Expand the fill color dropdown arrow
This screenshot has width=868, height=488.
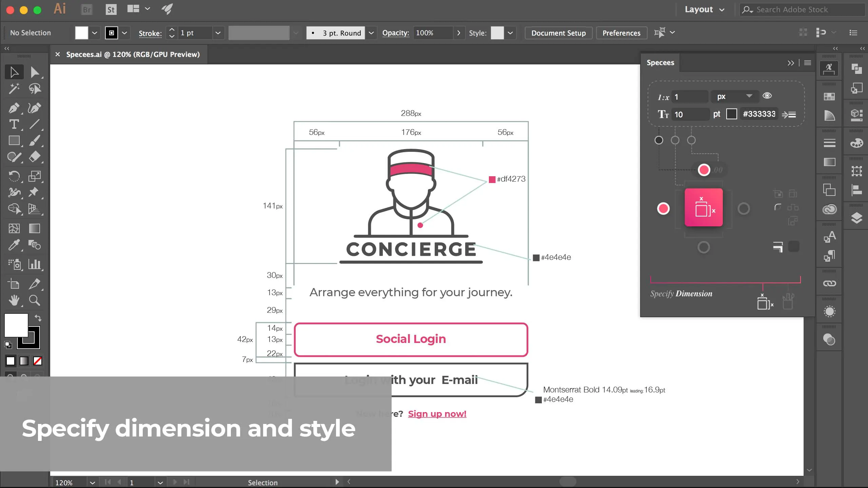(95, 33)
